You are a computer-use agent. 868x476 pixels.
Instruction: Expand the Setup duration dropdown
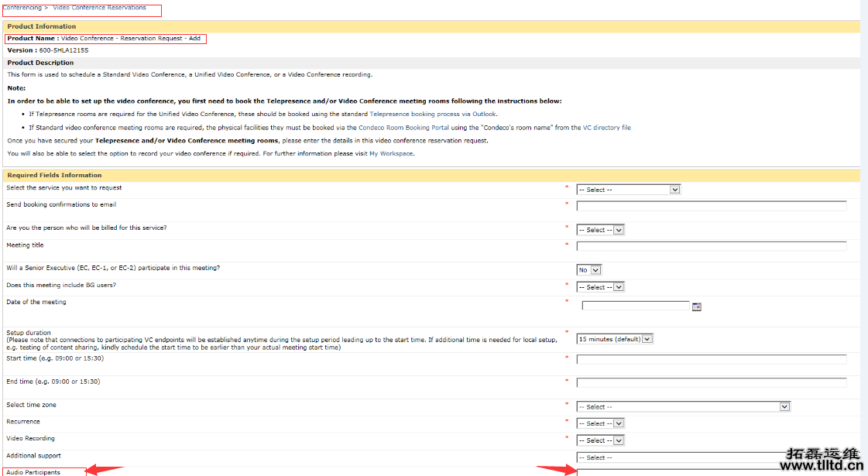(615, 339)
